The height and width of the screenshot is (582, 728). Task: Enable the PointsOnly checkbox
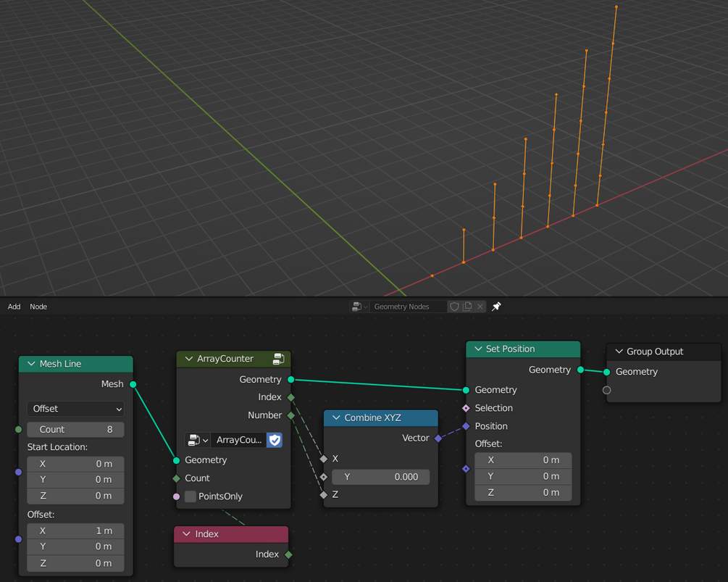pyautogui.click(x=191, y=496)
